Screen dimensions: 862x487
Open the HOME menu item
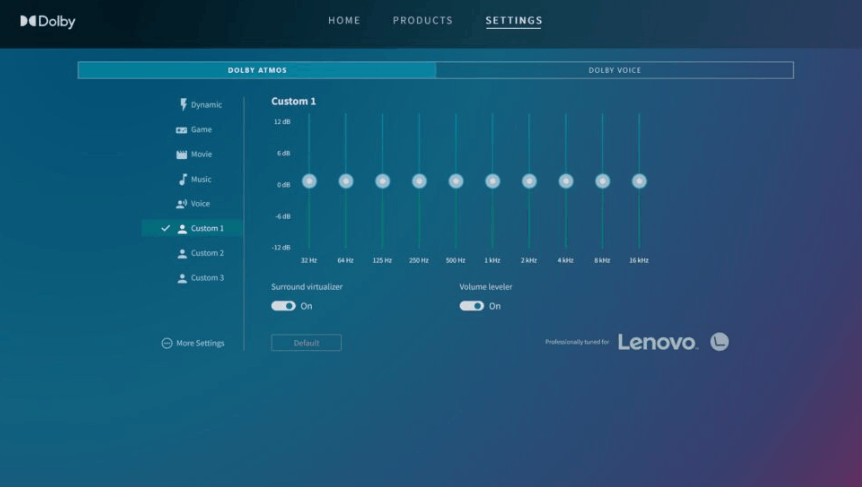click(x=344, y=21)
